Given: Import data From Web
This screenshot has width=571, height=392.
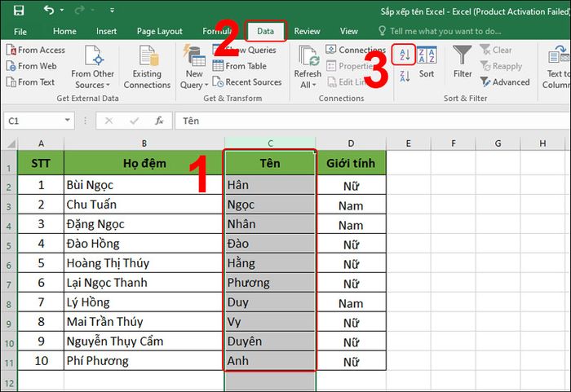Looking at the screenshot, I should tap(31, 66).
